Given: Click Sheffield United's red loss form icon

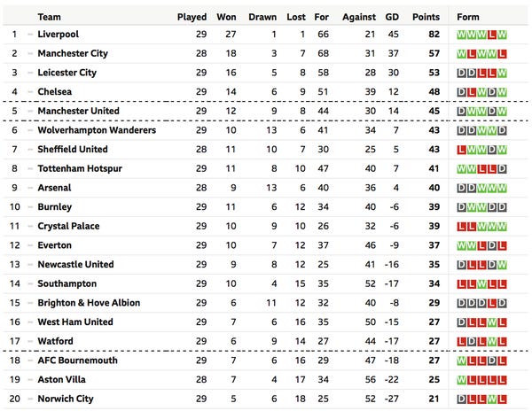Looking at the screenshot, I should pos(461,150).
